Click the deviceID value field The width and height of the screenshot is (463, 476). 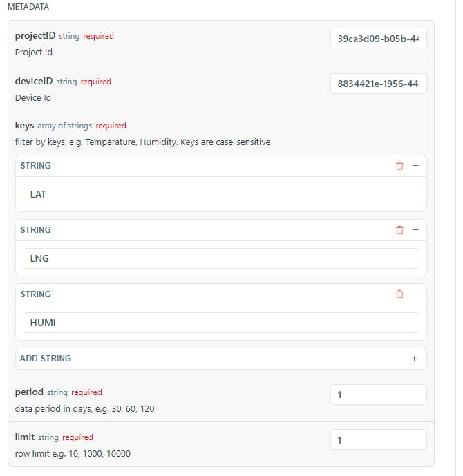tap(378, 84)
